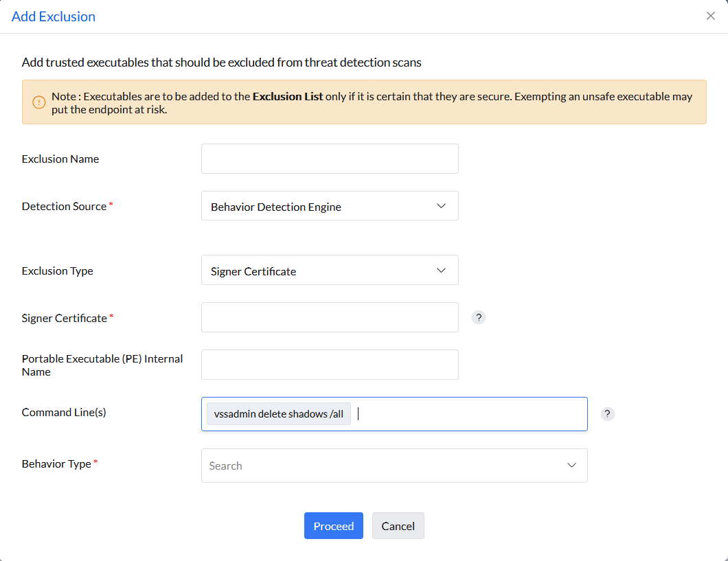Click the Add Exclusion dialog close icon
Screen dimensions: 728x561
tap(711, 15)
